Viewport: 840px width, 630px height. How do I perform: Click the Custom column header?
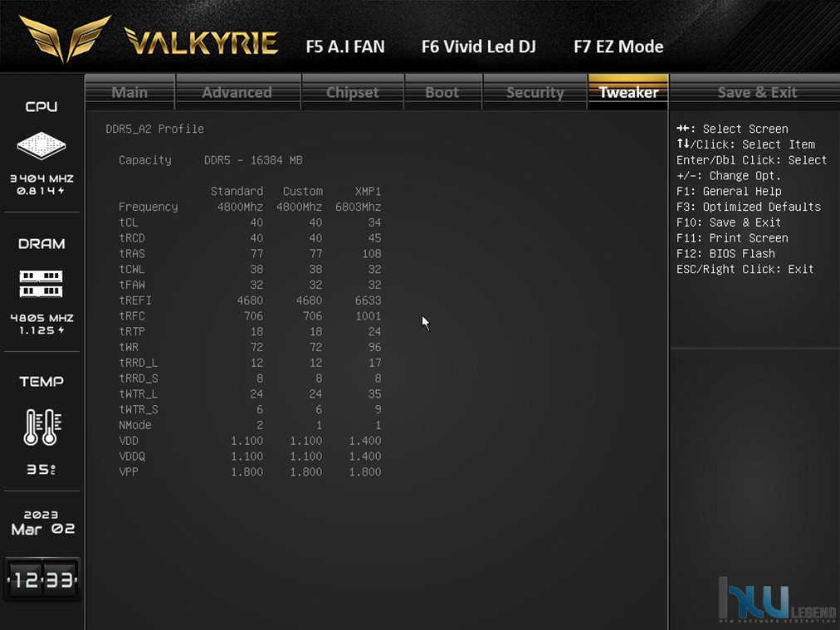(303, 191)
